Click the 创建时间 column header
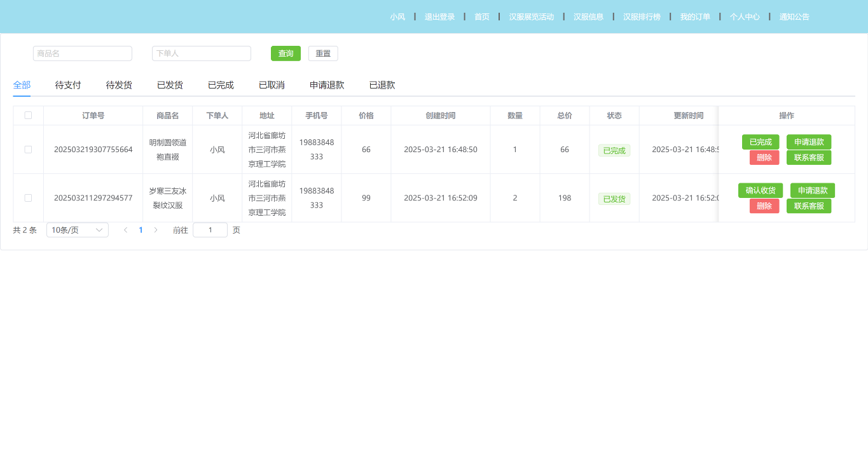 coord(441,115)
